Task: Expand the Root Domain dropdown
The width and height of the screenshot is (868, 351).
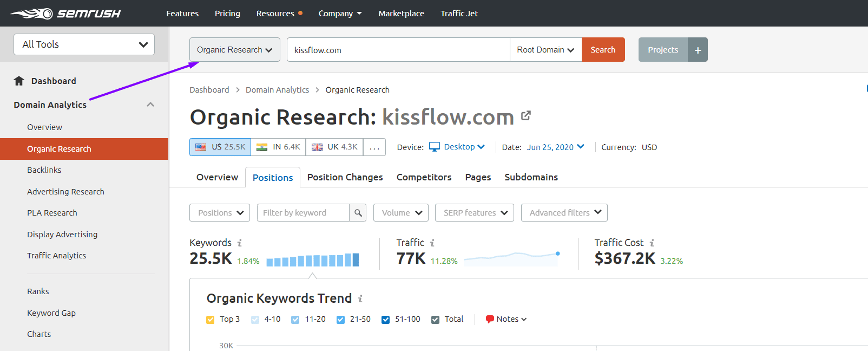Action: point(545,50)
